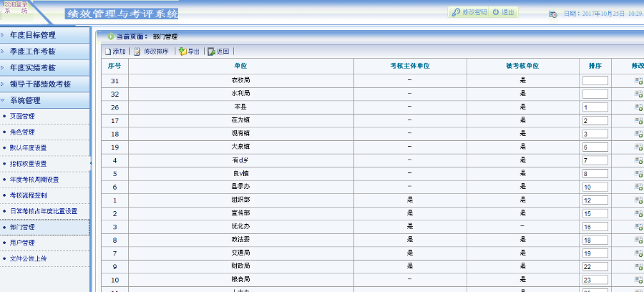Open 考核流程控制 in the sidebar
This screenshot has width=644, height=292.
[x=29, y=195]
